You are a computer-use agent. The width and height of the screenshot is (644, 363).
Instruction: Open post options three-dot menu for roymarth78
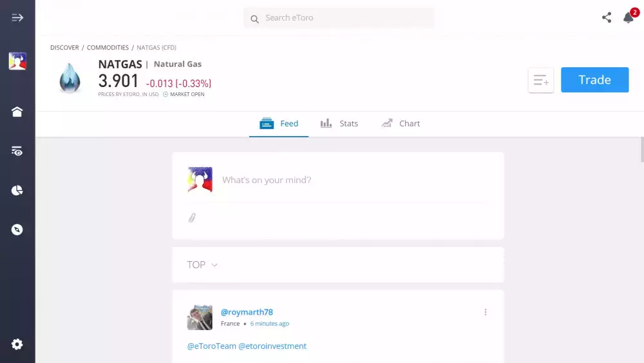tap(486, 312)
